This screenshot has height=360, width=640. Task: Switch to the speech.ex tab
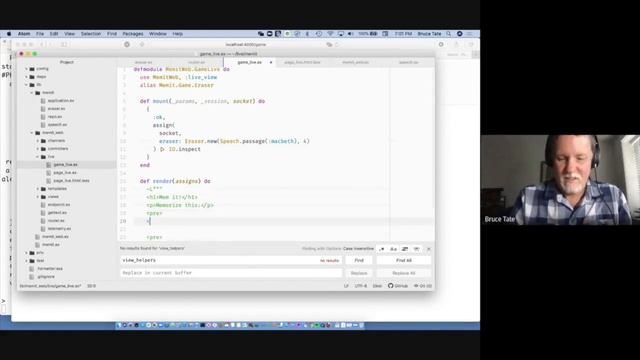pyautogui.click(x=408, y=62)
